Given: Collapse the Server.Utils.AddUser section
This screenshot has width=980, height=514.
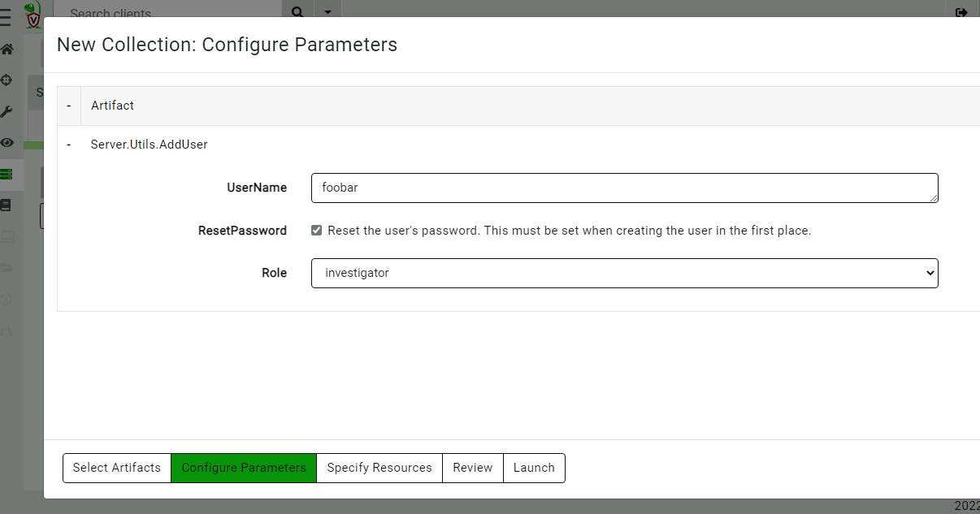Looking at the screenshot, I should coord(68,145).
